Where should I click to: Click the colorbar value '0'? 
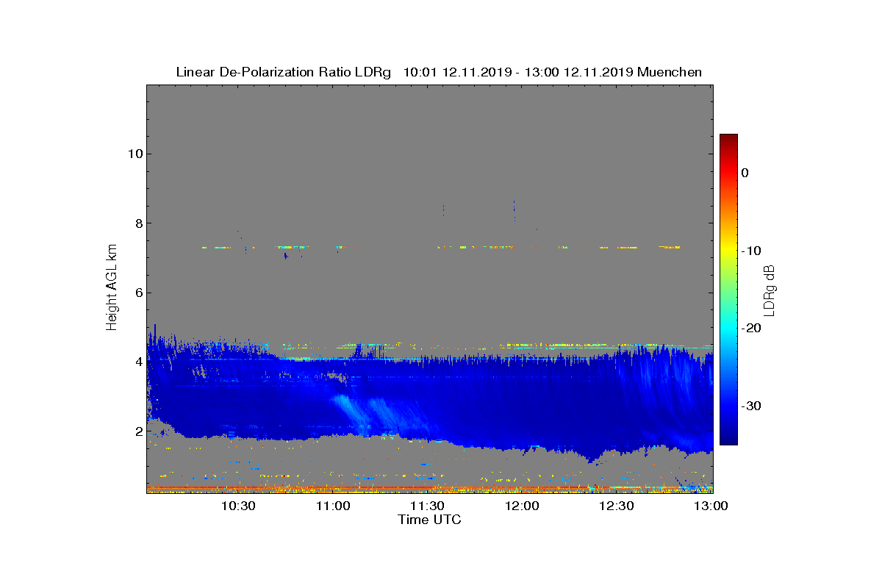745,173
